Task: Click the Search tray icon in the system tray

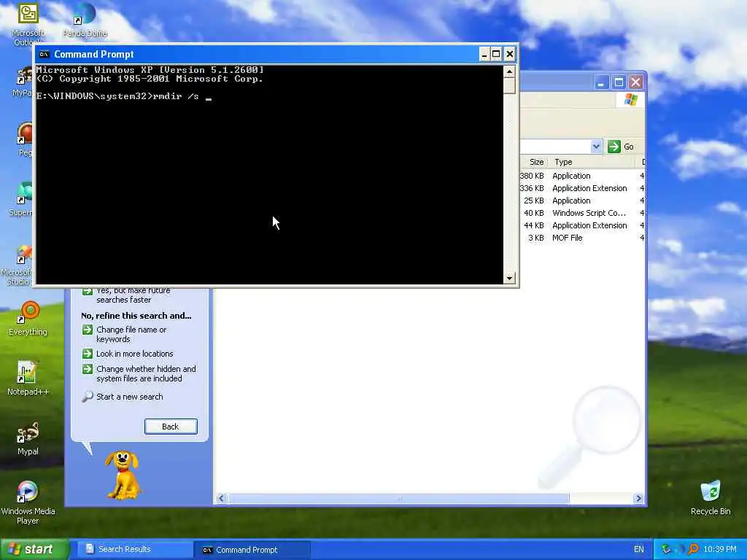Action: coord(693,550)
